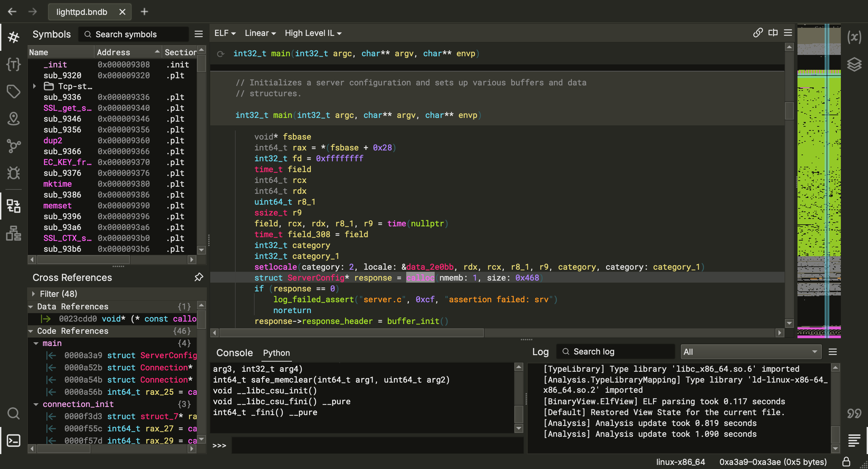Viewport: 868px width, 469px height.
Task: Open the magnifier search sidebar icon
Action: point(14,413)
